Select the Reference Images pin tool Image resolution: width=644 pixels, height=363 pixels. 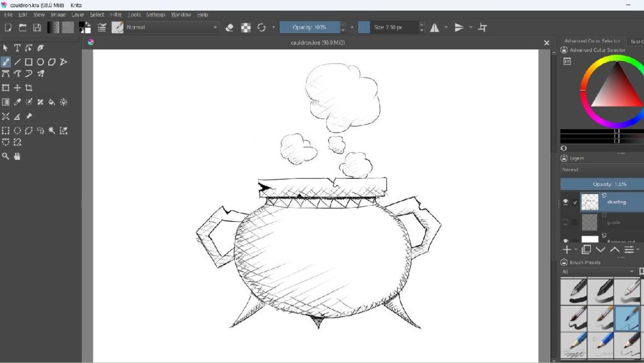tap(29, 116)
